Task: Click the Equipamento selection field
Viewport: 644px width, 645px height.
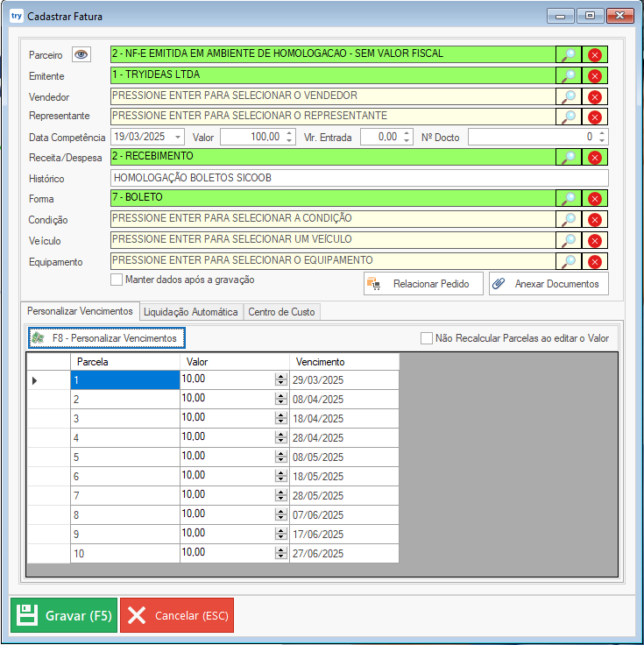Action: (x=333, y=261)
